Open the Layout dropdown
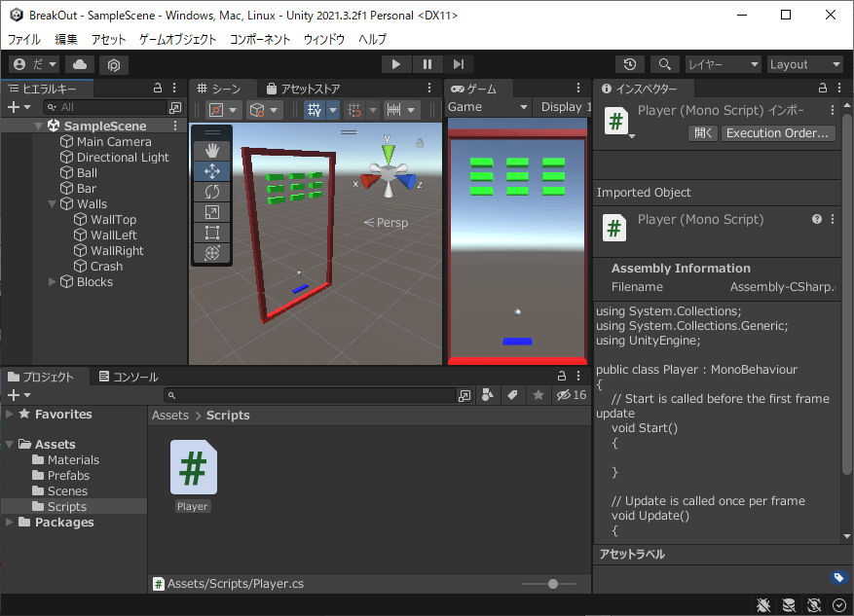 pos(805,65)
